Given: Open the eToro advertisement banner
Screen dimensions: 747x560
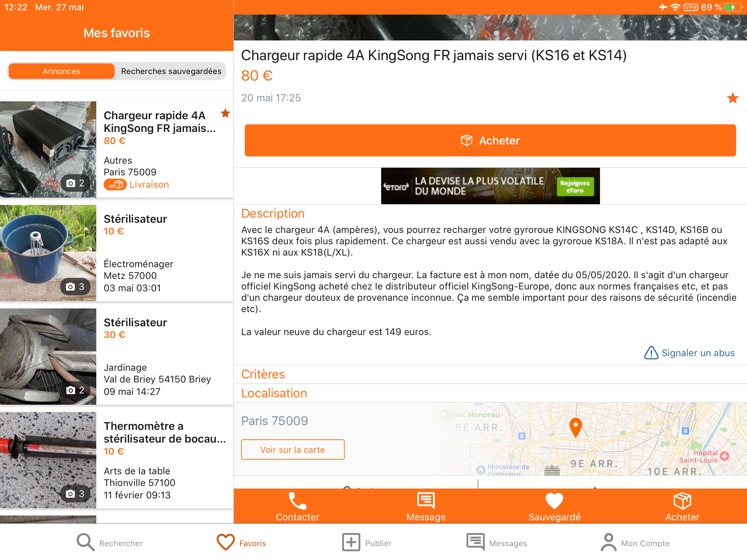Looking at the screenshot, I should tap(490, 186).
